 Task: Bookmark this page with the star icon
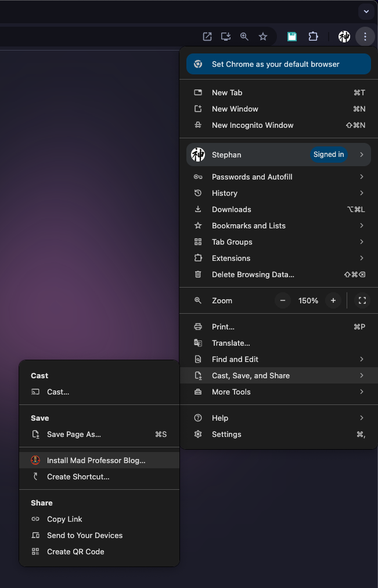(x=263, y=37)
